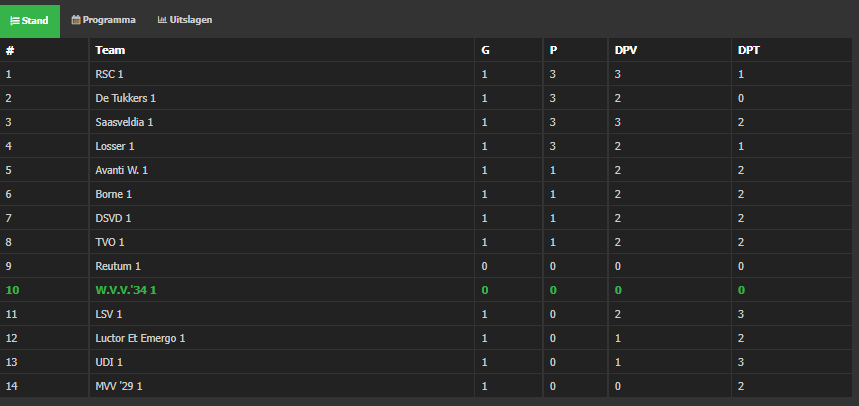
Task: Select the RSC 1 team row
Action: [426, 74]
